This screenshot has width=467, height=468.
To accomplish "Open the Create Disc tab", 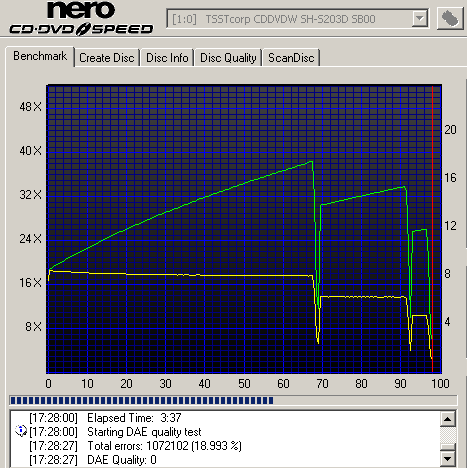I will (x=107, y=58).
